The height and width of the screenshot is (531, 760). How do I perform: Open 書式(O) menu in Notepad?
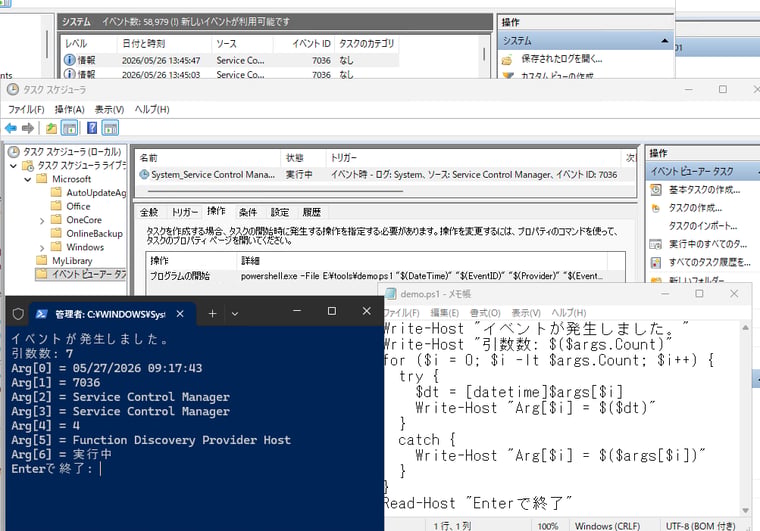485,313
